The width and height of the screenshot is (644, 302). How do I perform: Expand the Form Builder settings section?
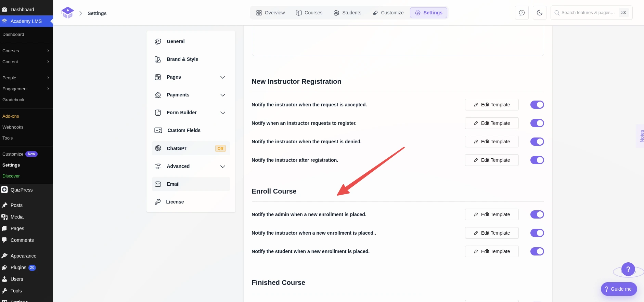223,113
